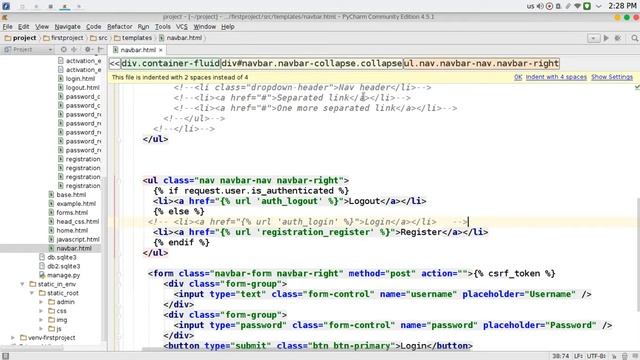Image resolution: width=640 pixels, height=360 pixels.
Task: Open the Edit menu
Action: [x=24, y=27]
